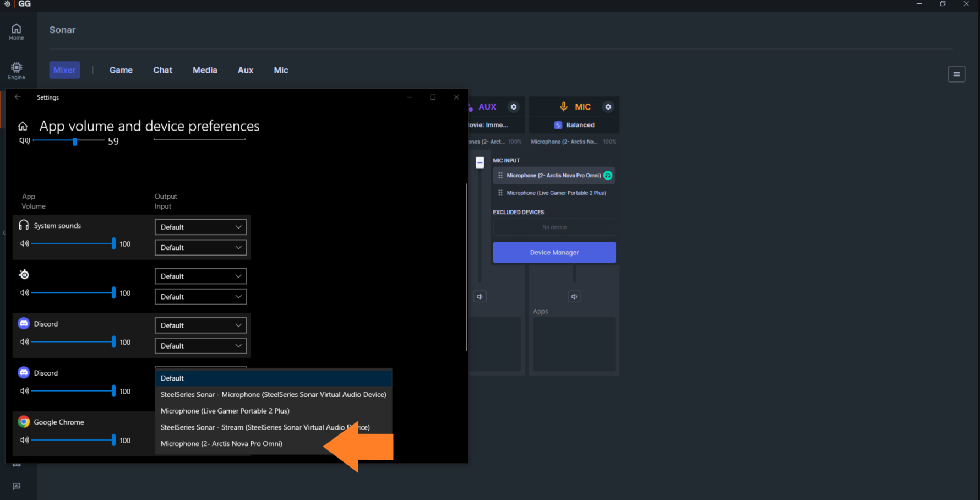
Task: Switch to the Mixer tab
Action: click(64, 70)
